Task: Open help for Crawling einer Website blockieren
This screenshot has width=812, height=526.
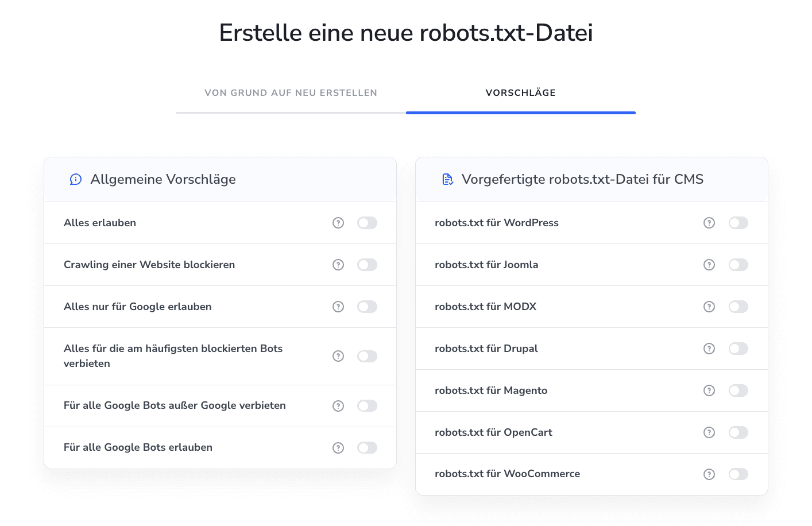Action: (x=338, y=265)
